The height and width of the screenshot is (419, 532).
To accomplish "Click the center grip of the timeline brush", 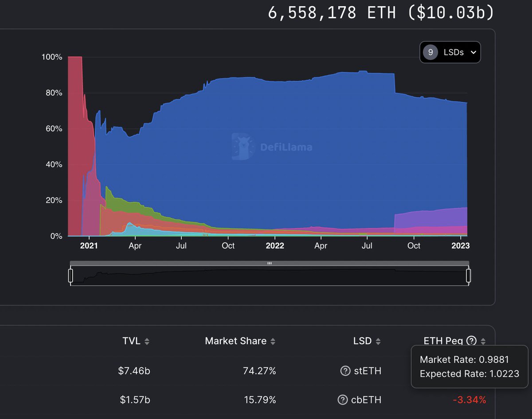I will pyautogui.click(x=269, y=263).
